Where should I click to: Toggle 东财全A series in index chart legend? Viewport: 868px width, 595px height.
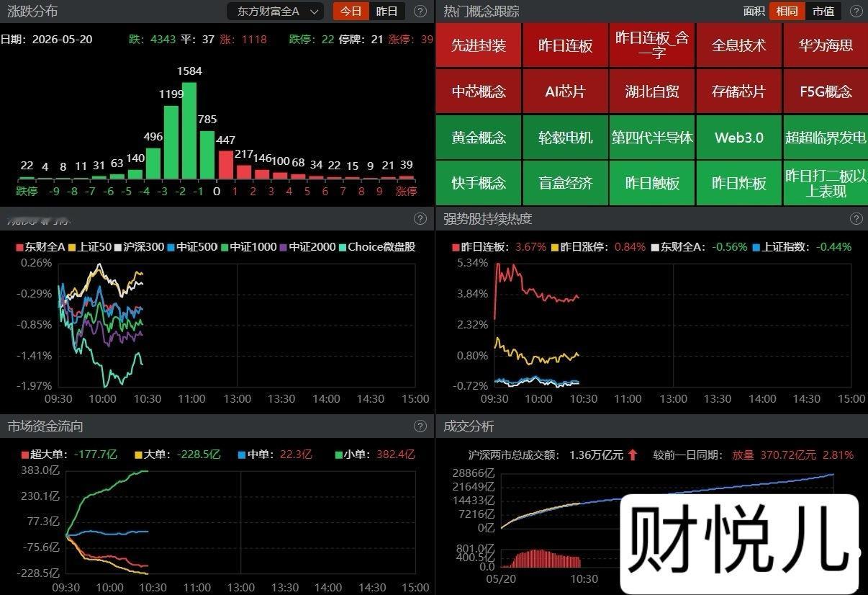pyautogui.click(x=41, y=247)
